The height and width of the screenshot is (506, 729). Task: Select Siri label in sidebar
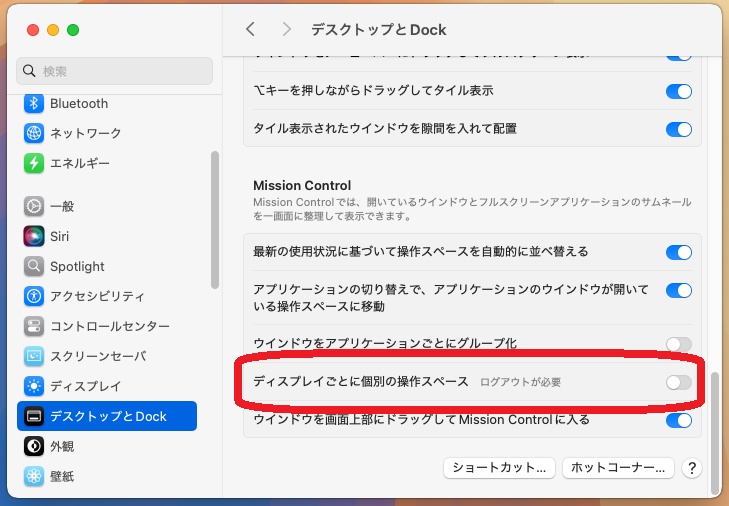[60, 236]
